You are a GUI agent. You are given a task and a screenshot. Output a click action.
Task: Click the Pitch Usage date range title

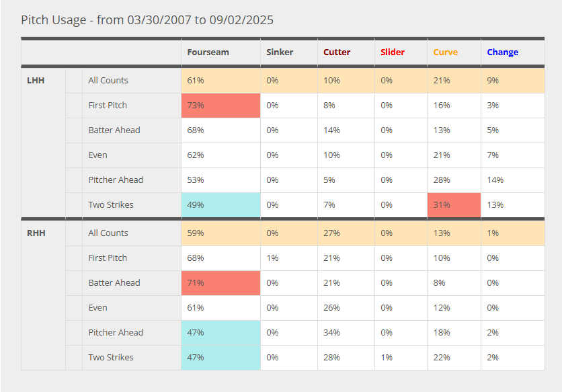[x=147, y=19]
